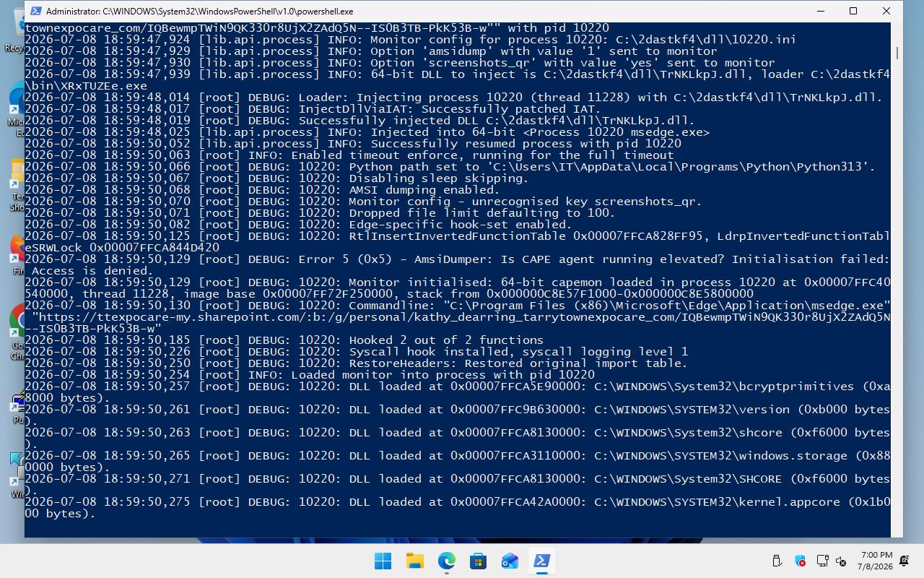Viewport: 924px width, 578px height.
Task: Open Microsoft Store from the taskbar
Action: tap(479, 561)
